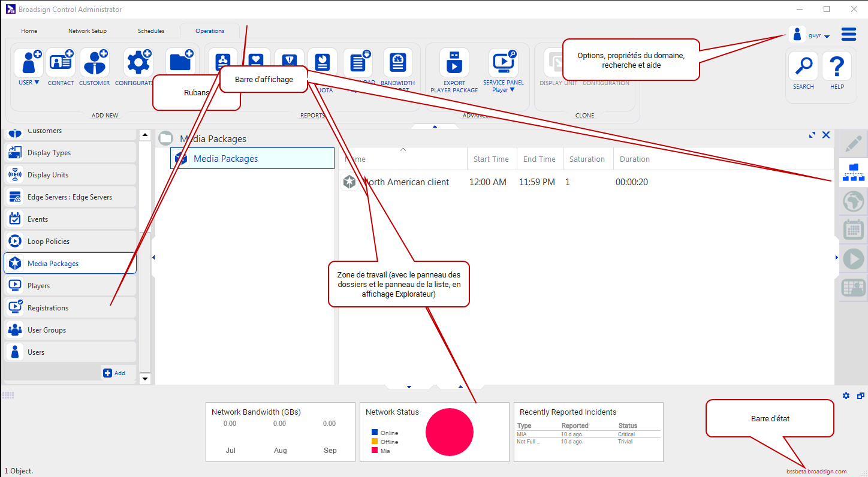Open the hamburger options menu
Image resolution: width=868 pixels, height=477 pixels.
coord(849,34)
